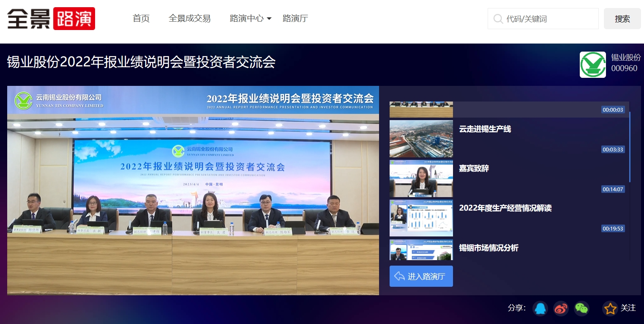
Task: Click the 关注 follow label
Action: [628, 308]
